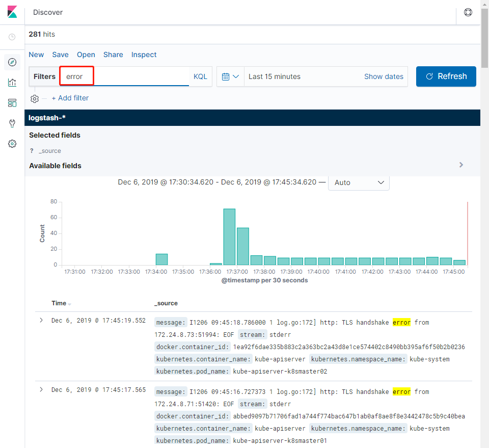Open Dashboard icon in sidebar

click(12, 103)
